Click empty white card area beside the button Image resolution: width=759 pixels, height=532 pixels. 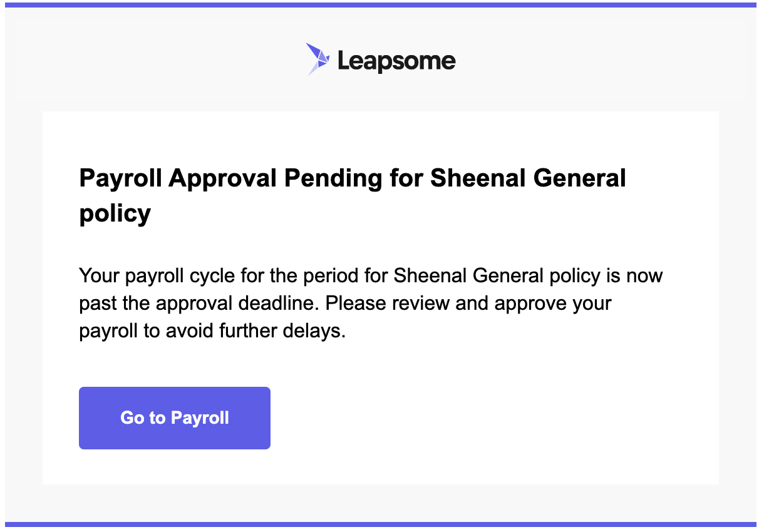pos(488,418)
